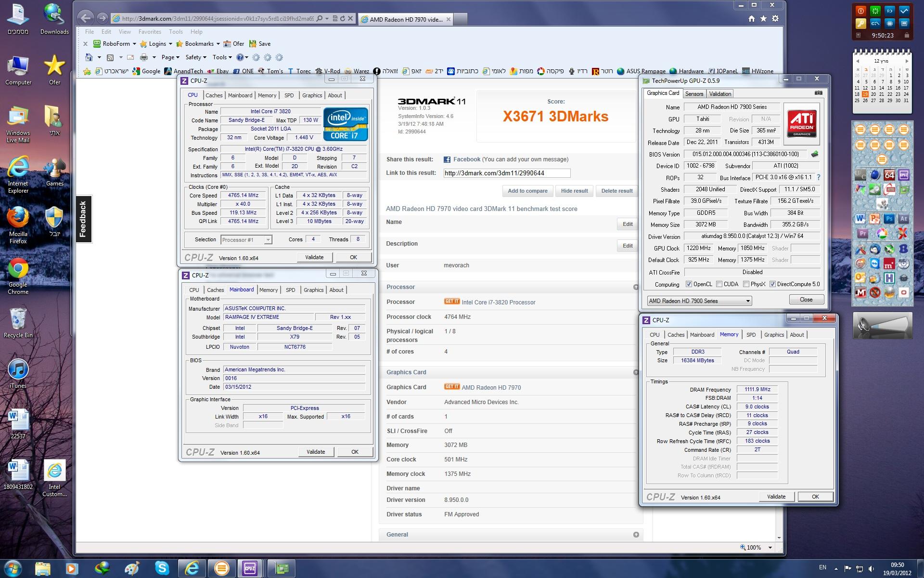
Task: Click the Facebook share link
Action: coord(466,159)
